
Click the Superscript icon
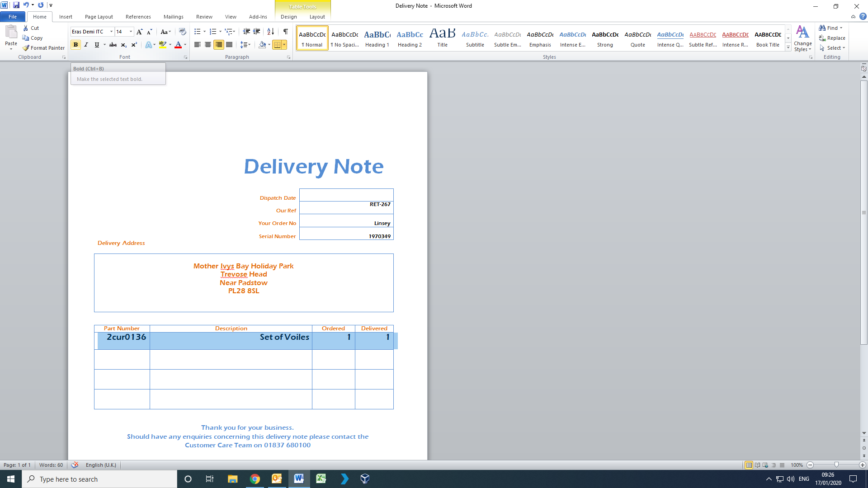click(x=134, y=45)
